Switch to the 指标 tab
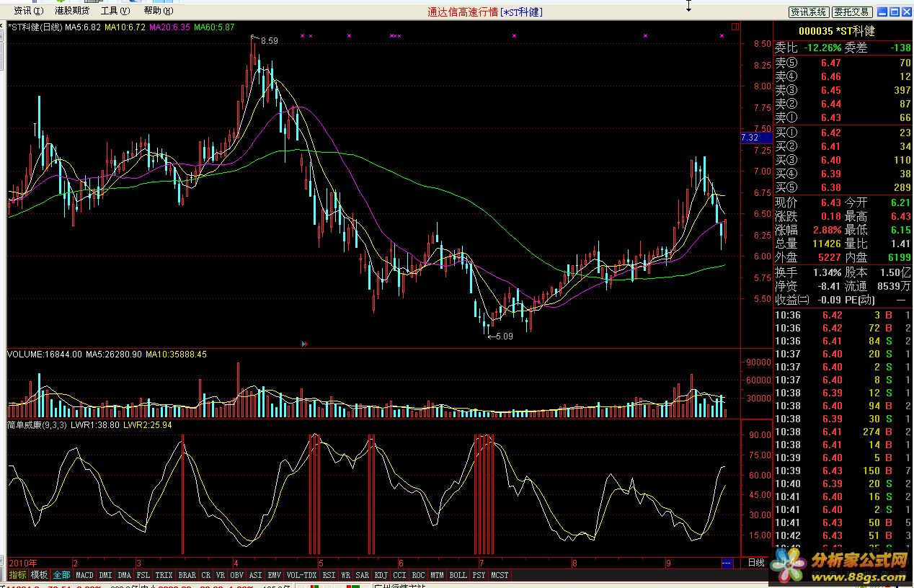Screen dimensions: 914x588 pos(18,575)
